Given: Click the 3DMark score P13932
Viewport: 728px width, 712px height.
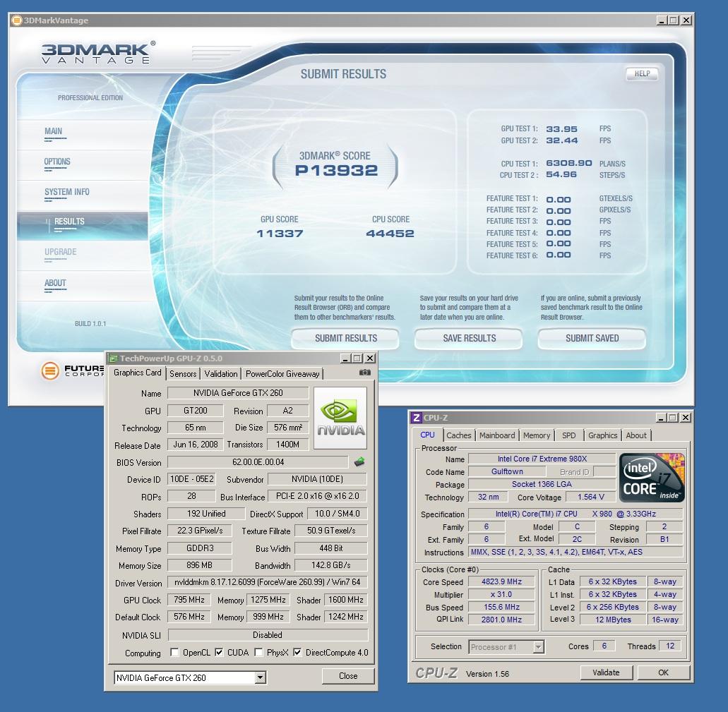Looking at the screenshot, I should point(336,170).
